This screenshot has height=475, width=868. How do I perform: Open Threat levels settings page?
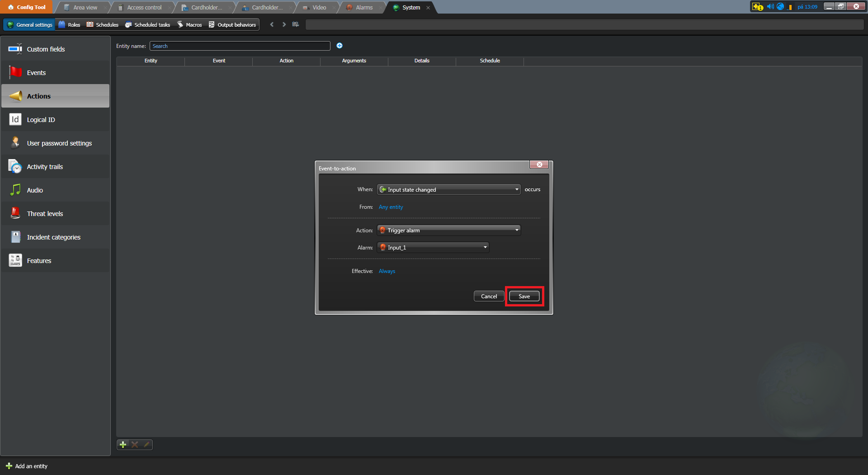pos(45,214)
